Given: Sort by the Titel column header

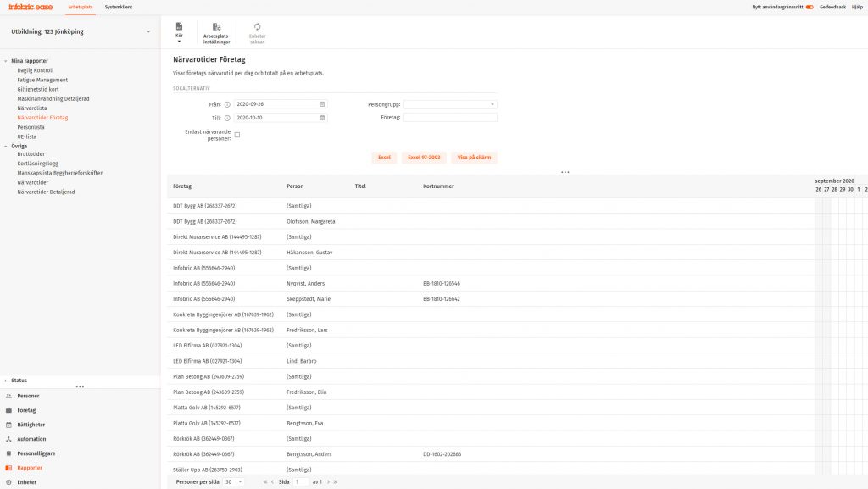Looking at the screenshot, I should (360, 186).
